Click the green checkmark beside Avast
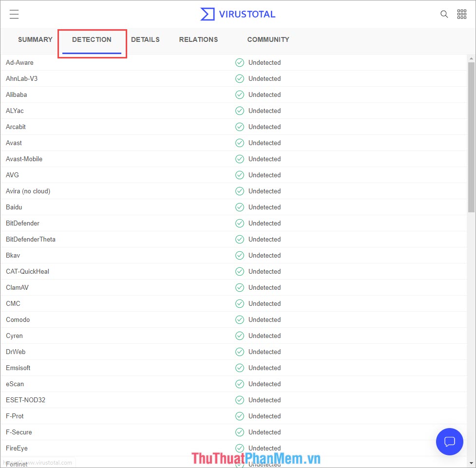The height and width of the screenshot is (468, 476). click(239, 143)
